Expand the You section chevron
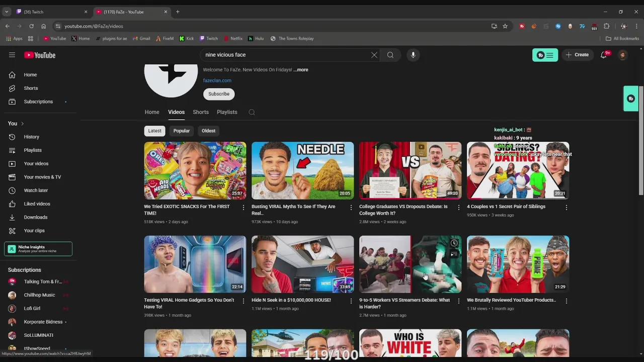Image resolution: width=644 pixels, height=362 pixels. (22, 124)
